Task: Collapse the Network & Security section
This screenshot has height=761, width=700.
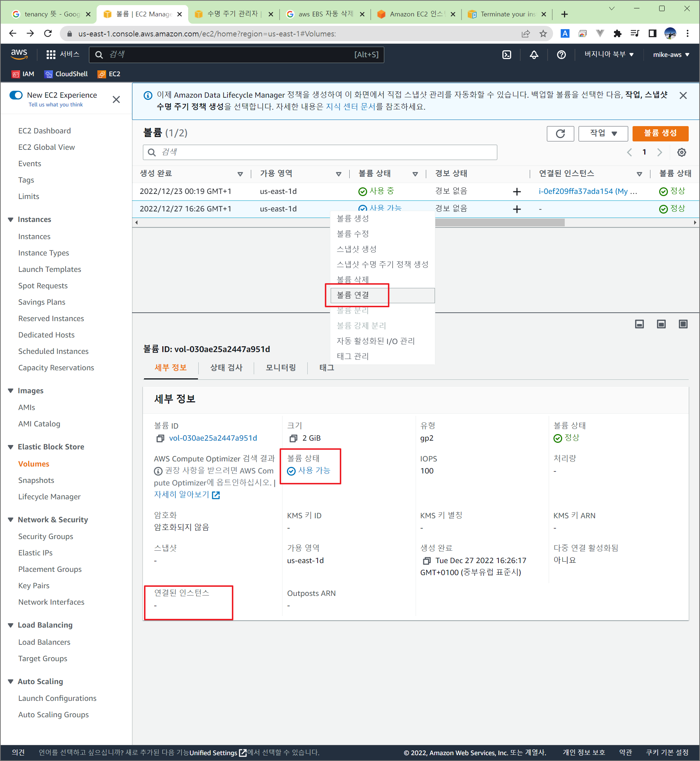Action: tap(11, 520)
